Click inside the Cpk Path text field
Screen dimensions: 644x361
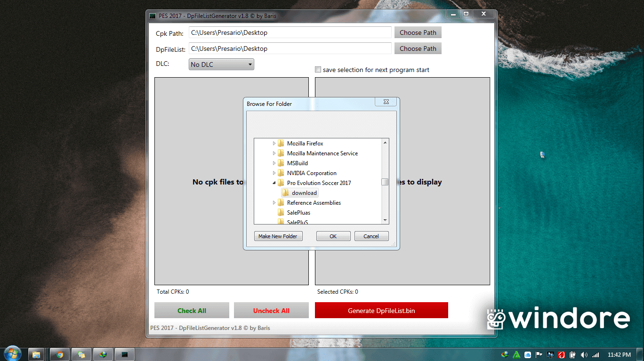point(290,32)
